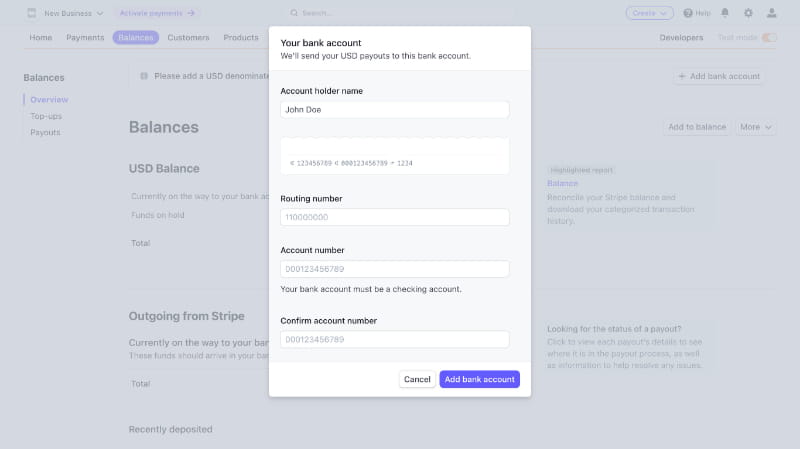Viewport: 800px width, 449px height.
Task: Open the user profile icon
Action: click(x=771, y=13)
